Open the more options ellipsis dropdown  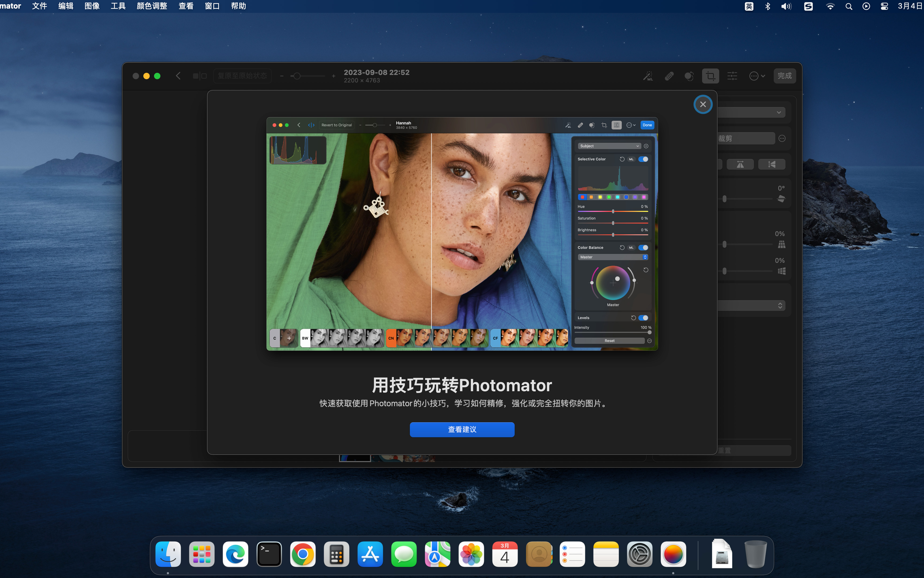click(x=757, y=76)
